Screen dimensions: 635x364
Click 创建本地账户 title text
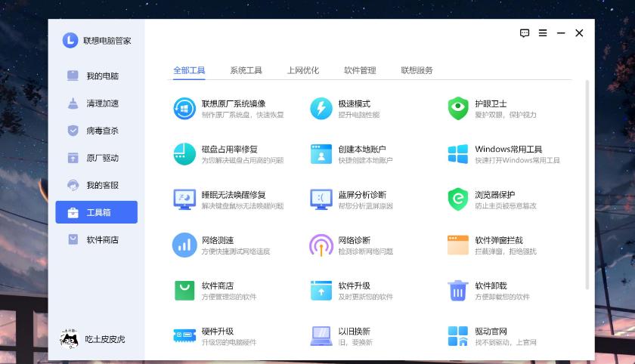362,150
